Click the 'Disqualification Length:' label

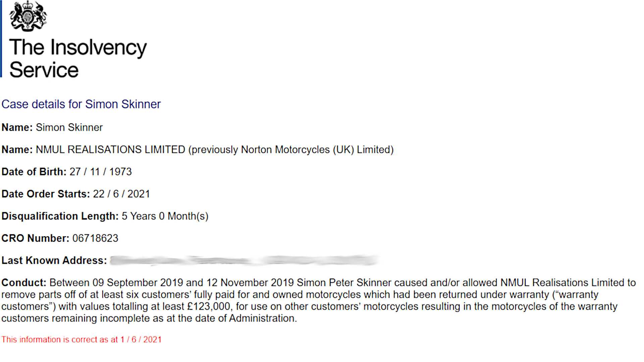pos(60,216)
